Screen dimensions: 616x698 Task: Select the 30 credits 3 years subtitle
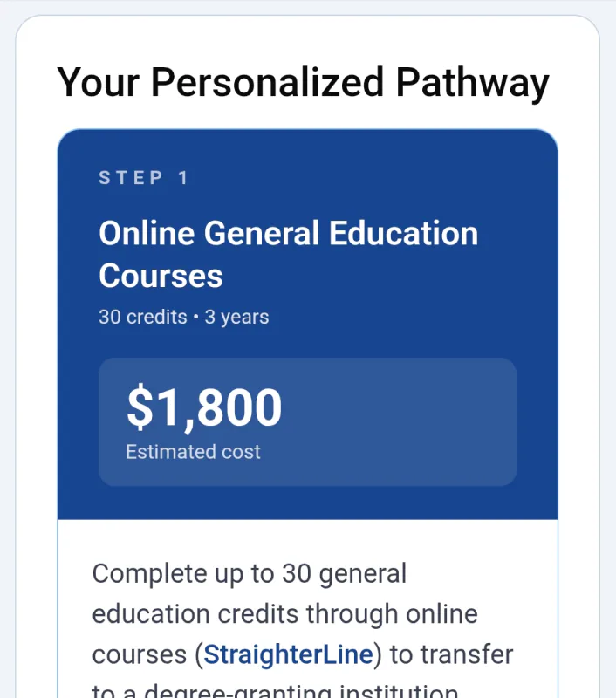pyautogui.click(x=183, y=318)
